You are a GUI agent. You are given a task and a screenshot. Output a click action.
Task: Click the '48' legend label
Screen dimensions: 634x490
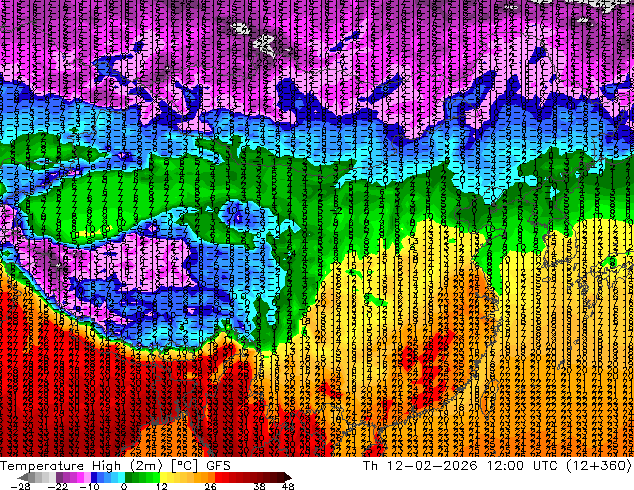coord(288,486)
